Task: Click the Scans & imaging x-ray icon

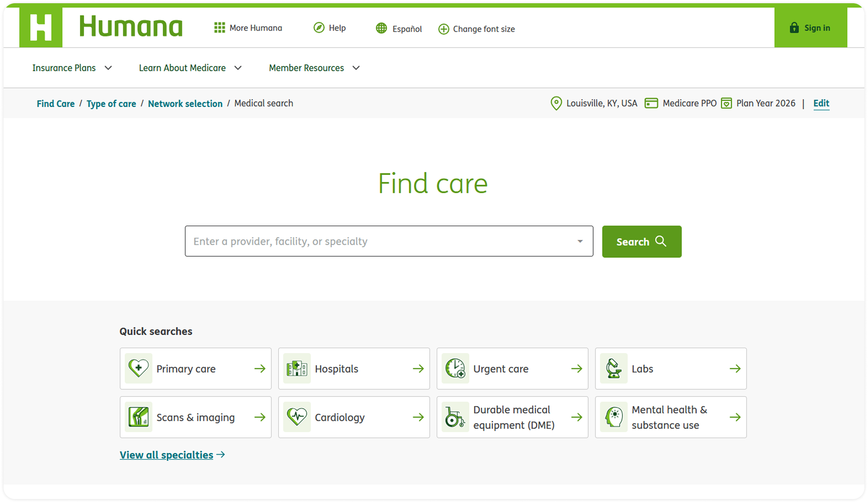Action: click(x=139, y=417)
